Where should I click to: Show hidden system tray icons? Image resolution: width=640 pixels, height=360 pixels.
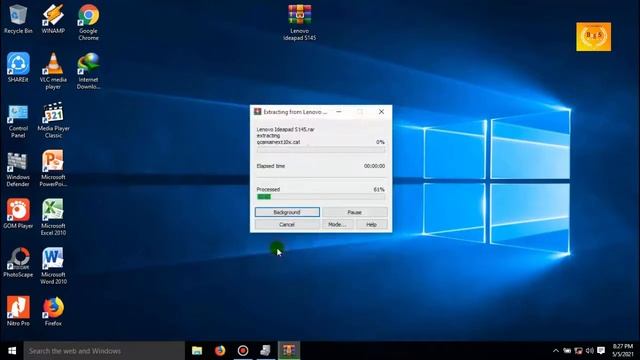click(x=556, y=351)
